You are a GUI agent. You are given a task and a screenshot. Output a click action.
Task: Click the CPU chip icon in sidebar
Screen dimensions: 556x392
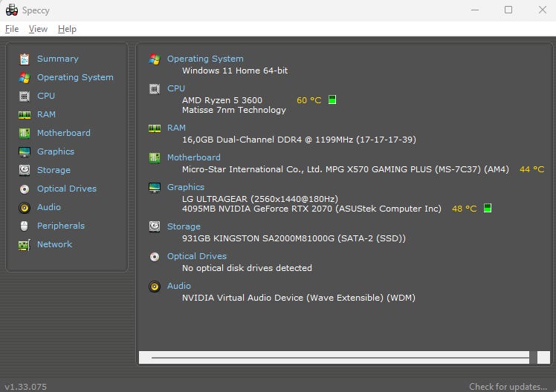pos(25,96)
